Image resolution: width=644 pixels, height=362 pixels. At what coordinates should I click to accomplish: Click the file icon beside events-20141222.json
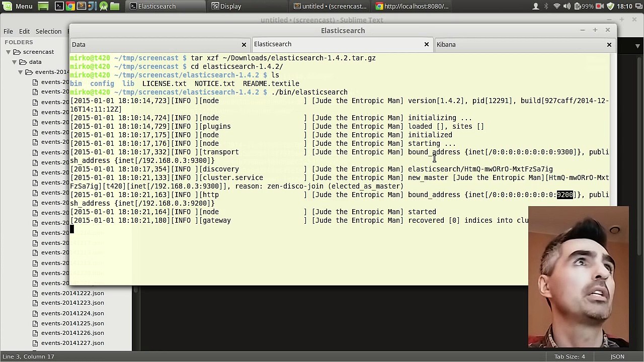point(35,293)
